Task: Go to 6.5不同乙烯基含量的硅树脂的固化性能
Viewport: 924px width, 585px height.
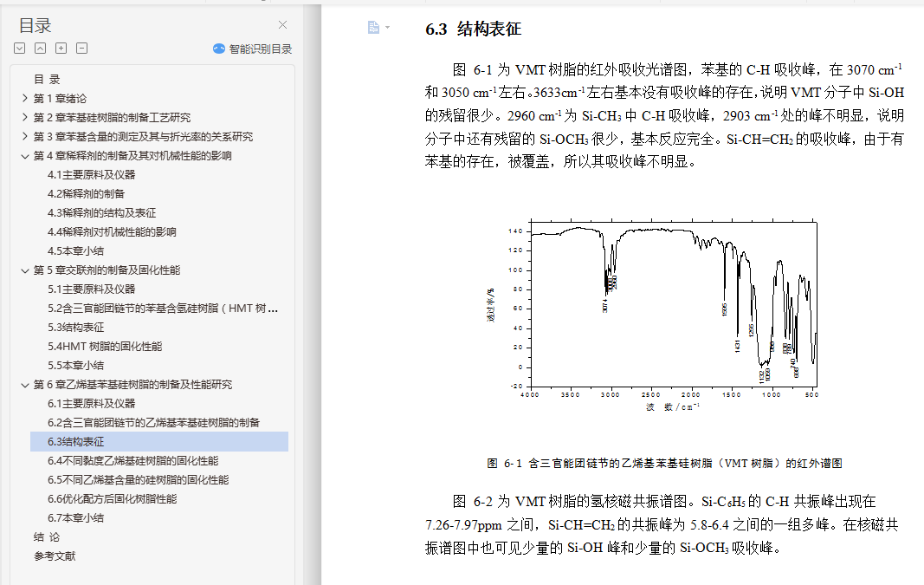Action: [x=138, y=479]
